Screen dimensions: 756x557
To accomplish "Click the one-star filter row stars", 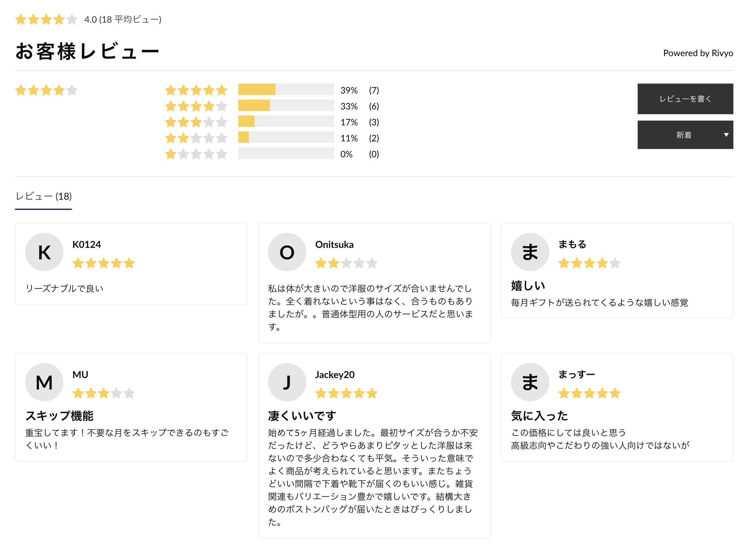I will point(196,154).
